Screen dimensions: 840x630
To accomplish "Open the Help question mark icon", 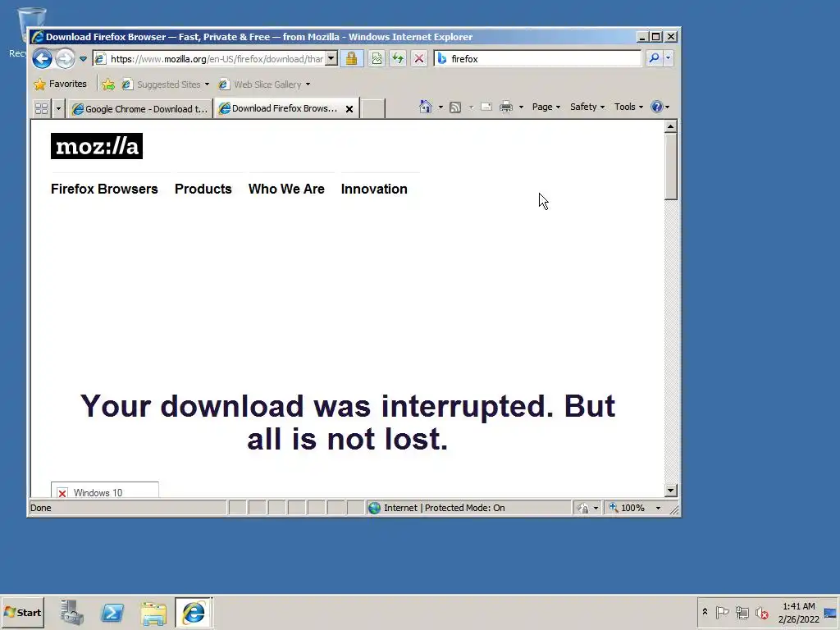I will click(660, 107).
